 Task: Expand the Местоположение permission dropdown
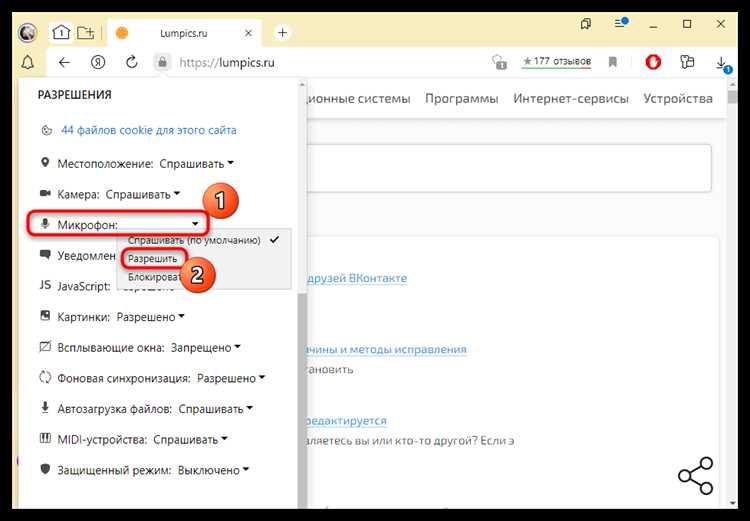197,164
